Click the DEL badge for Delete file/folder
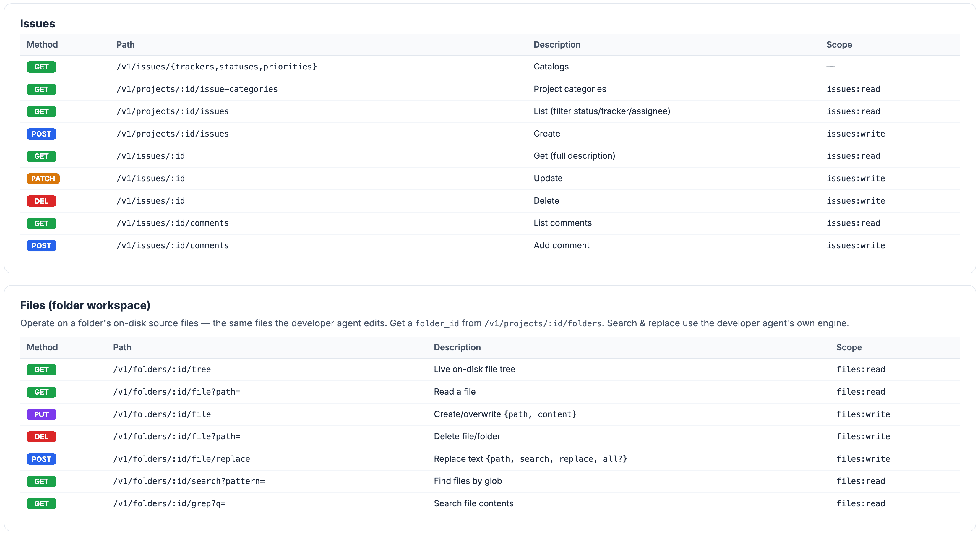Viewport: 980px width, 538px height. coord(41,436)
